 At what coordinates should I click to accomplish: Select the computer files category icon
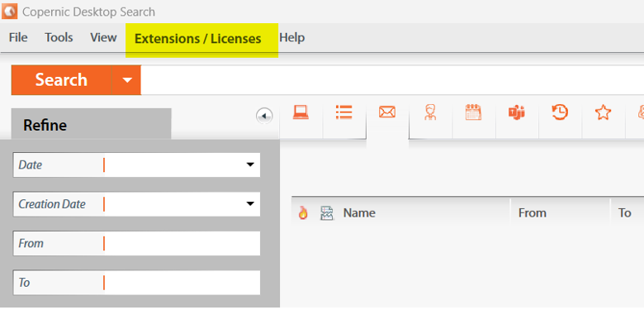[301, 112]
